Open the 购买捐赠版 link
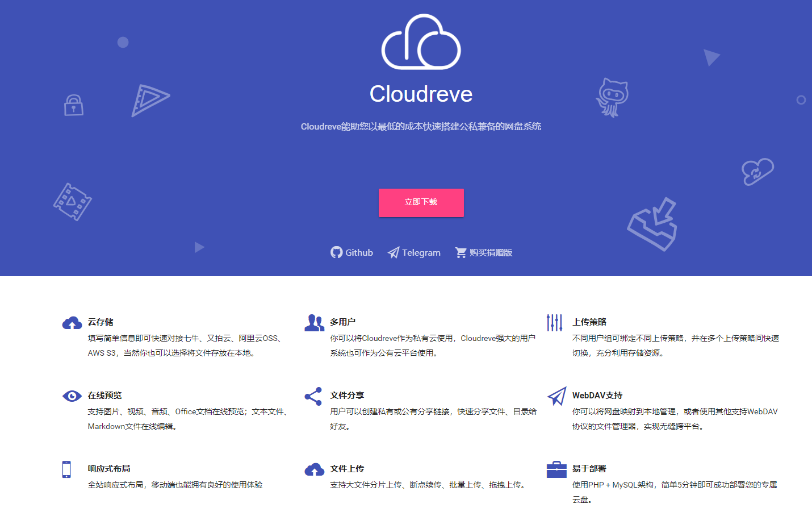The height and width of the screenshot is (516, 812). coord(484,252)
